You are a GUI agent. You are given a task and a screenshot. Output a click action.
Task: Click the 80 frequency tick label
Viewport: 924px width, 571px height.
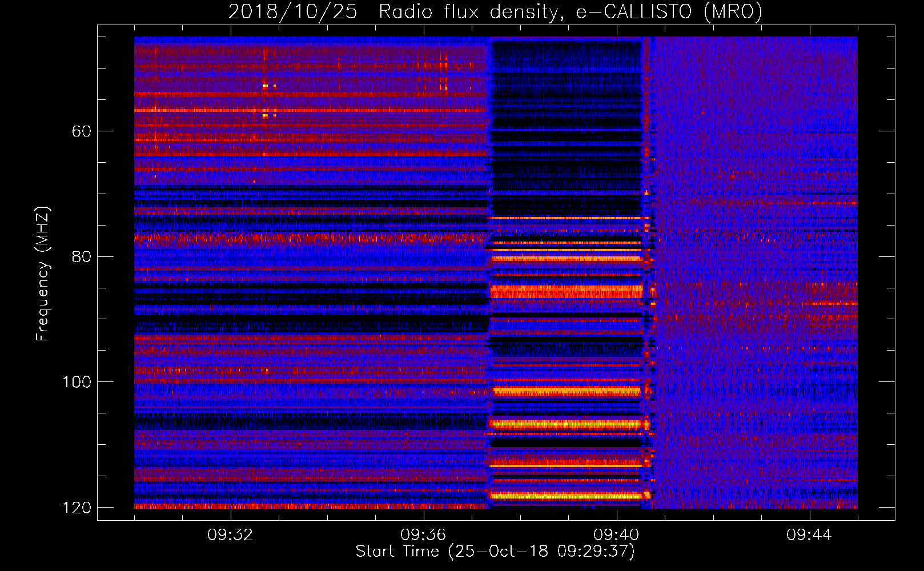tap(82, 256)
